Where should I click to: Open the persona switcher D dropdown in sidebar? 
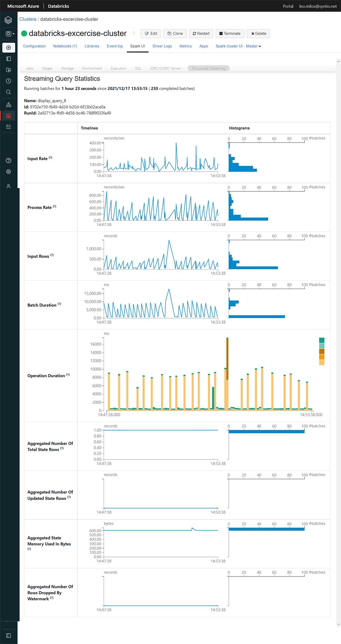(x=10, y=34)
